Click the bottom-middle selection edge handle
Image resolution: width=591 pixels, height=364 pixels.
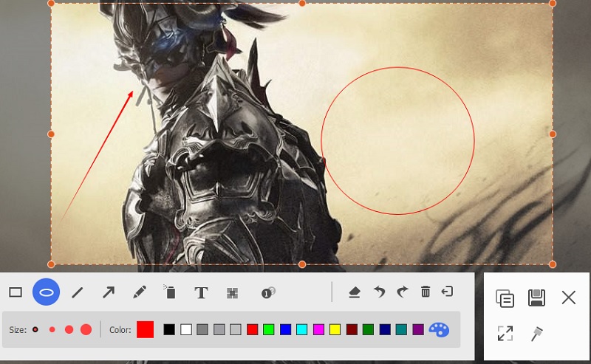(x=302, y=264)
